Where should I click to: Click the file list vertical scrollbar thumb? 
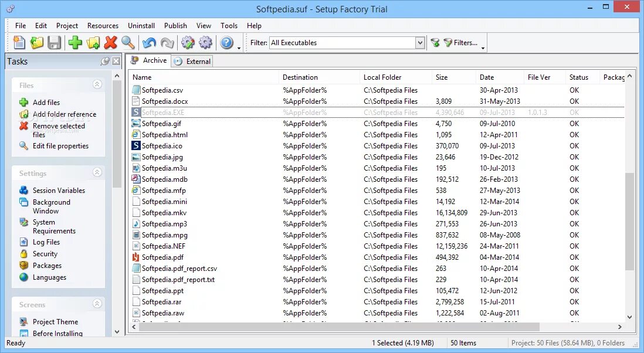[x=629, y=222]
